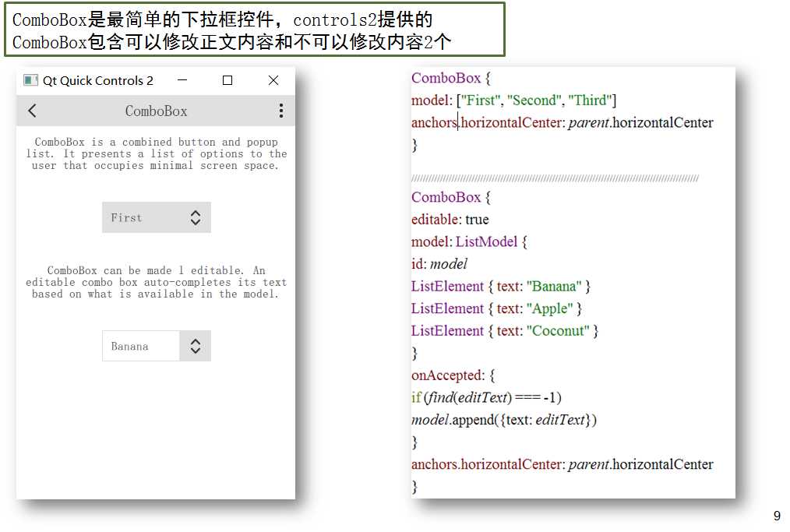Click the editable Banana text field
790x532 pixels.
(x=141, y=346)
